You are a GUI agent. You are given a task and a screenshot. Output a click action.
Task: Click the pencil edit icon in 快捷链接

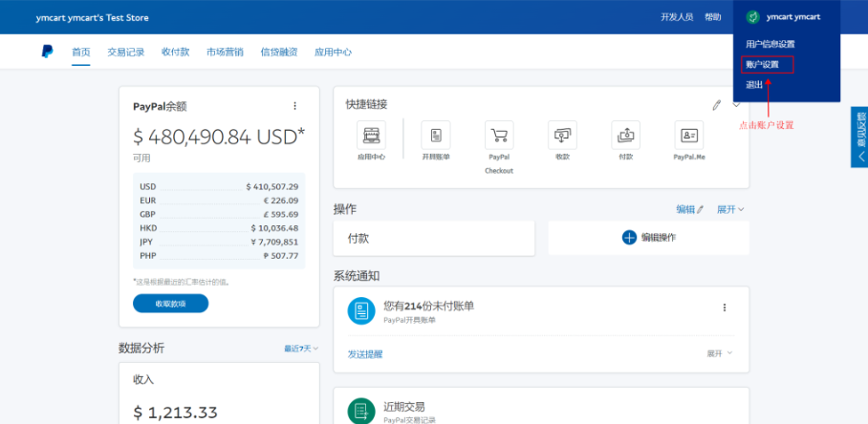717,105
